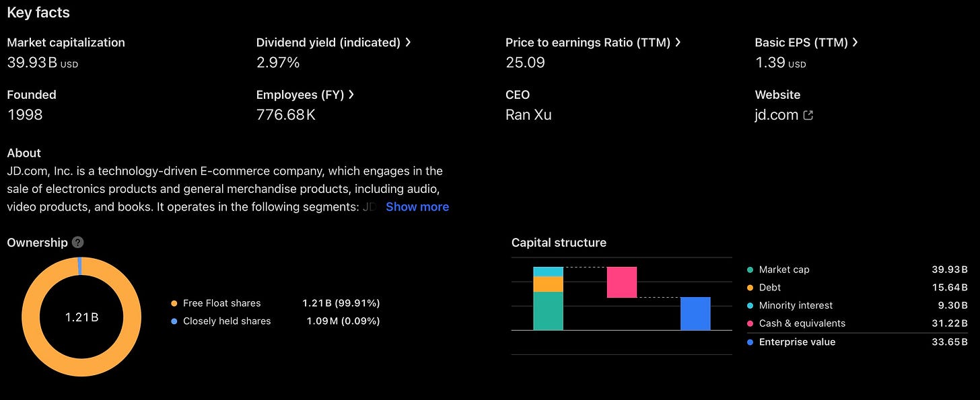Click the blue Closely held shares legend dot
The width and height of the screenshot is (980, 400).
(175, 321)
